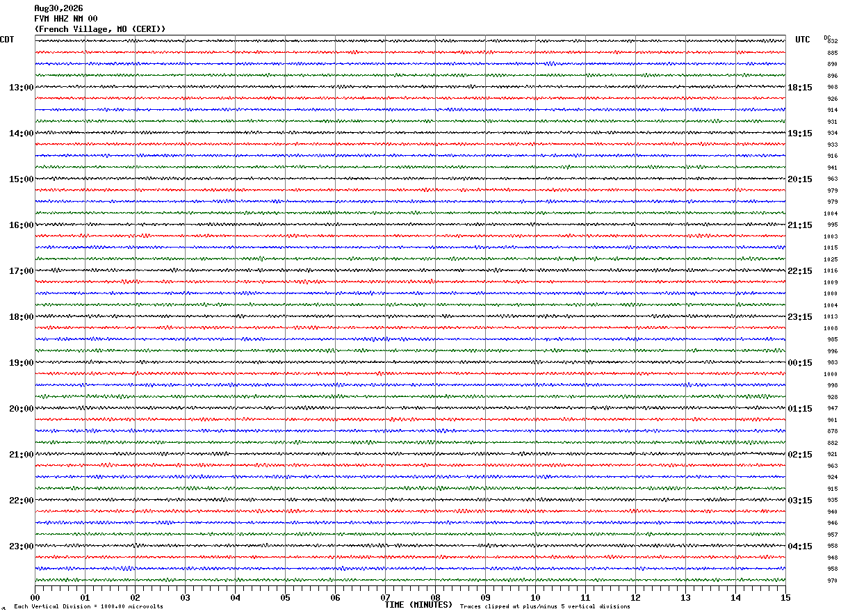This screenshot has height=616, width=841.
Task: Click the 00:15 UTC label
Action: click(799, 362)
